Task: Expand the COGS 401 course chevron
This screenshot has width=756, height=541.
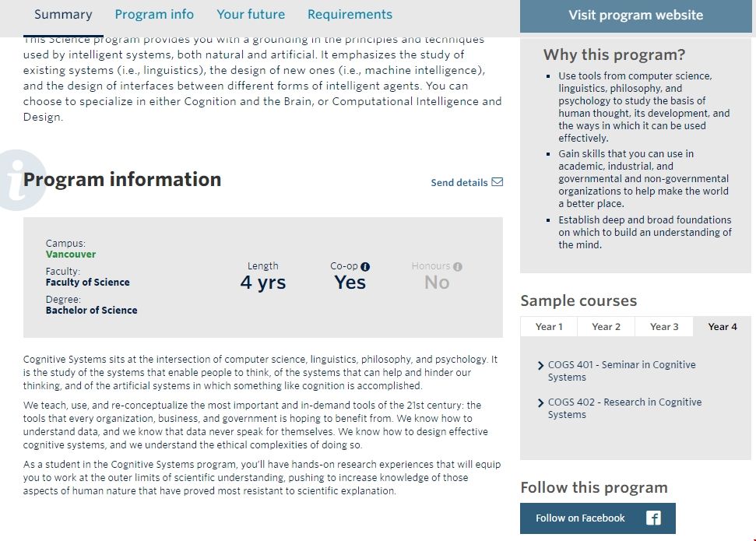Action: [x=541, y=365]
